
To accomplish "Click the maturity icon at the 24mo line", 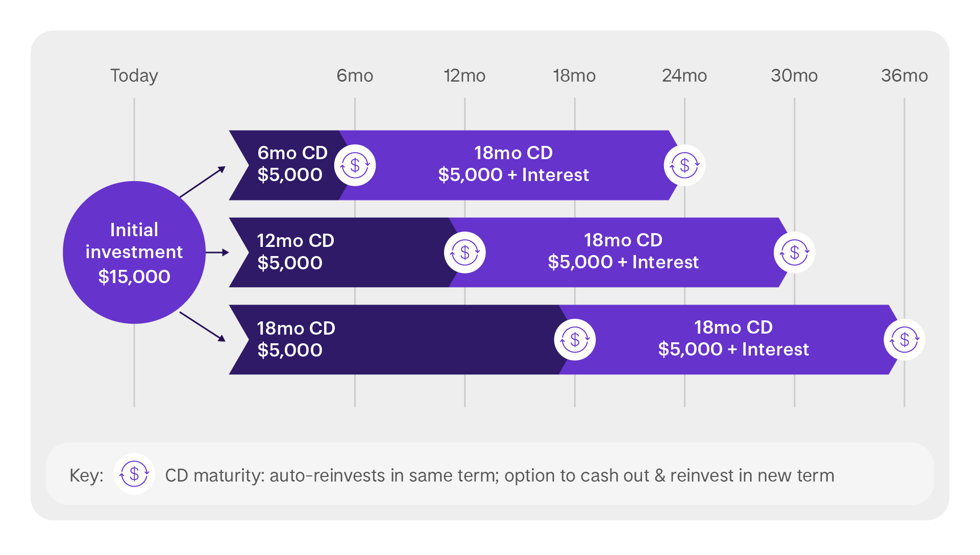I will [x=684, y=165].
